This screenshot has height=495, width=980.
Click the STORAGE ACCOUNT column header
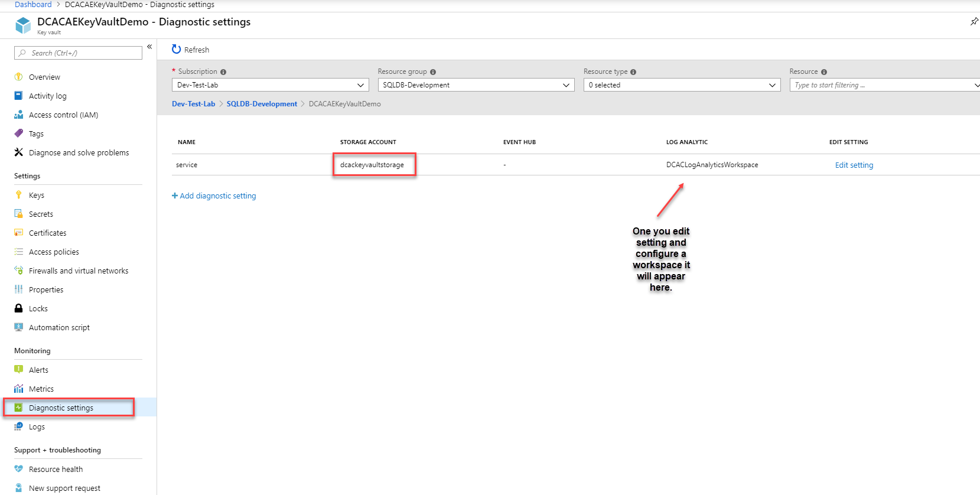[x=368, y=142]
